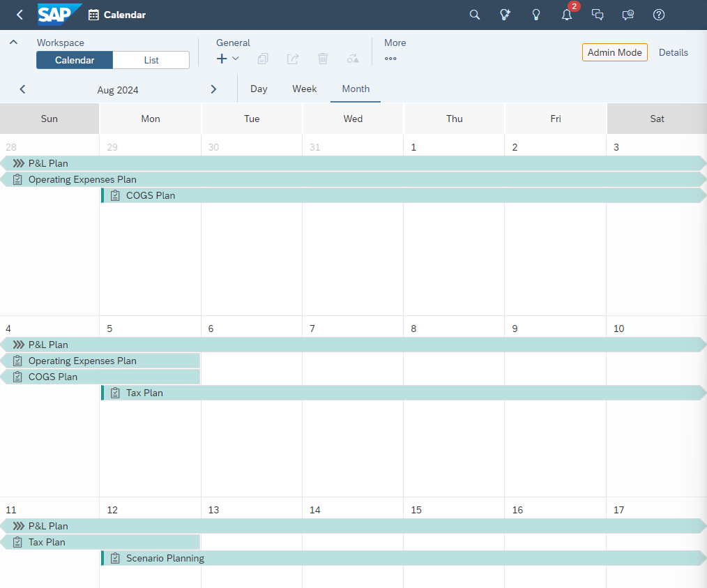Open the Help question mark icon
Image resolution: width=707 pixels, height=588 pixels.
[x=659, y=15]
